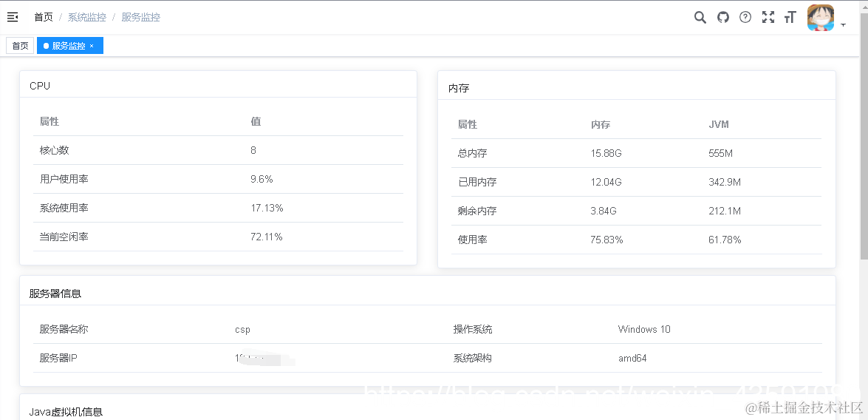Viewport: 868px width, 420px height.
Task: Select the 已用内存 row label
Action: [477, 182]
